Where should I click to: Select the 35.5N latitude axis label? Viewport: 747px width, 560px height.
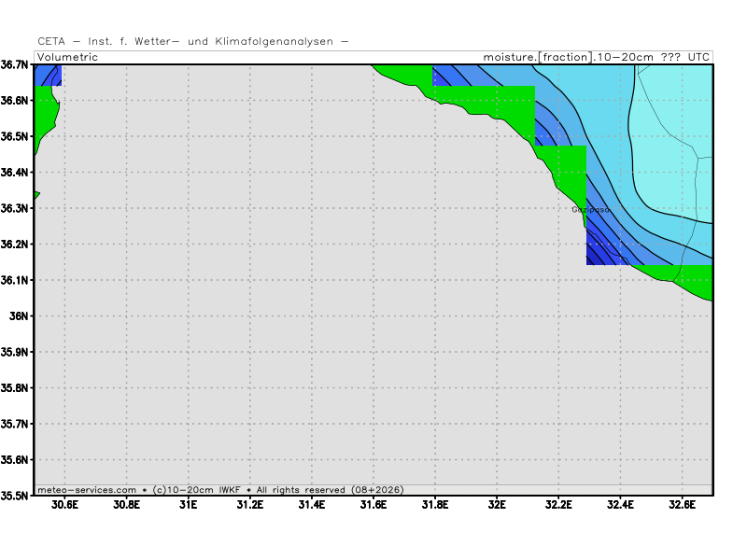click(16, 496)
